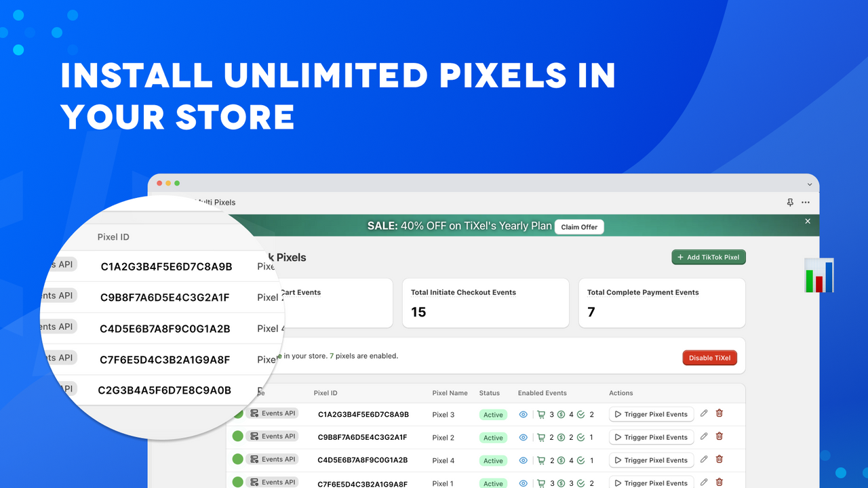Trigger Pixel Events for Pixel 4
868x488 pixels.
pos(651,460)
